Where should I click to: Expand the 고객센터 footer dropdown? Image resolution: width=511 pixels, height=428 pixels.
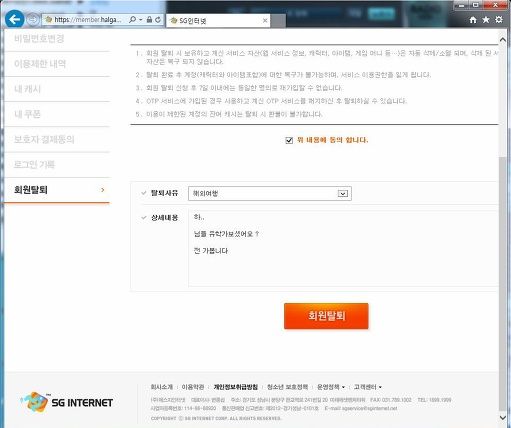(x=368, y=387)
